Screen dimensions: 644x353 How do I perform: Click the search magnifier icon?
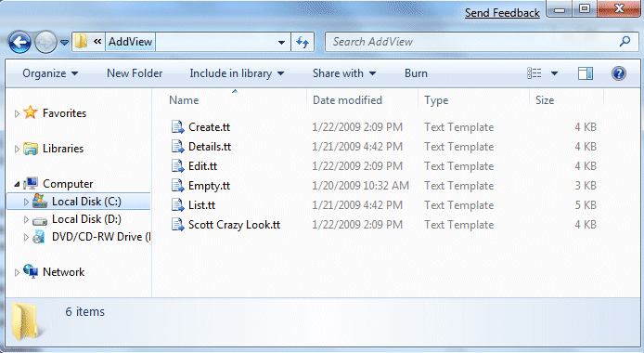coord(625,41)
